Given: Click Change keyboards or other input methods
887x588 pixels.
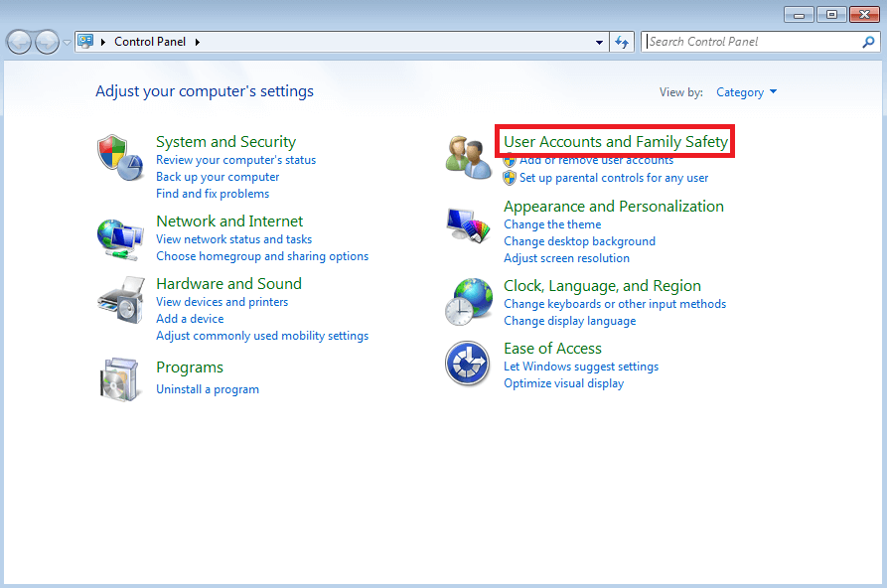Looking at the screenshot, I should [x=614, y=304].
